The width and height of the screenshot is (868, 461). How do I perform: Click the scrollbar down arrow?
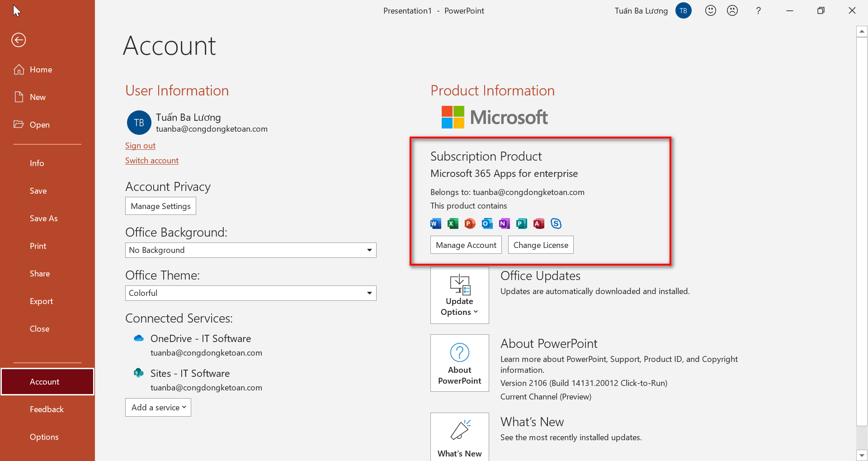pos(862,455)
